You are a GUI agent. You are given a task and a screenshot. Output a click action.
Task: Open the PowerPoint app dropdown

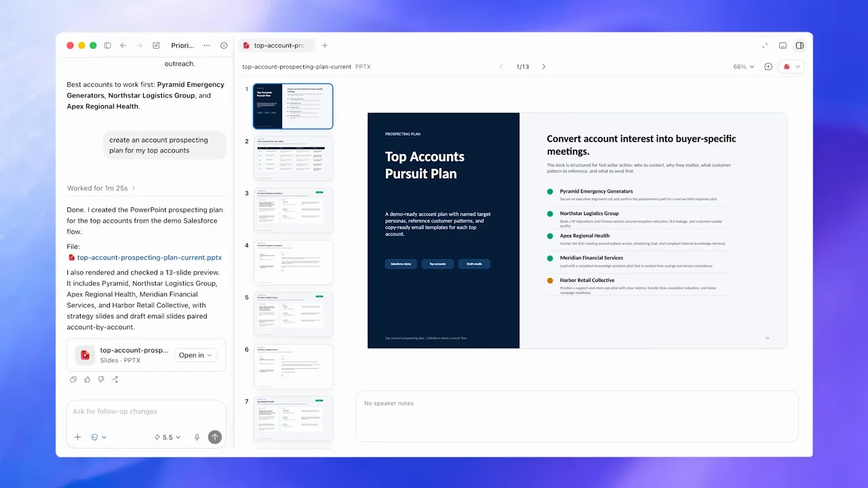click(x=791, y=66)
